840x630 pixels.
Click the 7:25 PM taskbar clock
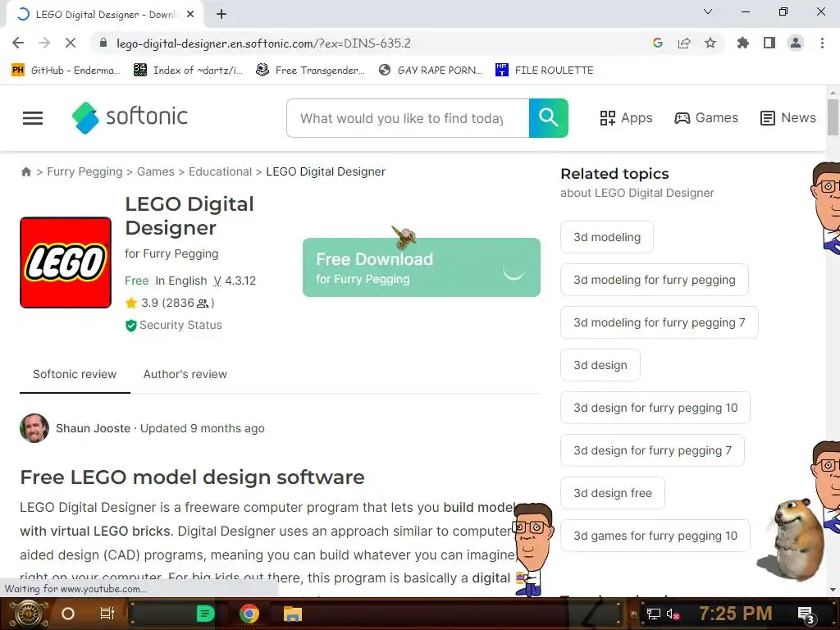pyautogui.click(x=736, y=614)
